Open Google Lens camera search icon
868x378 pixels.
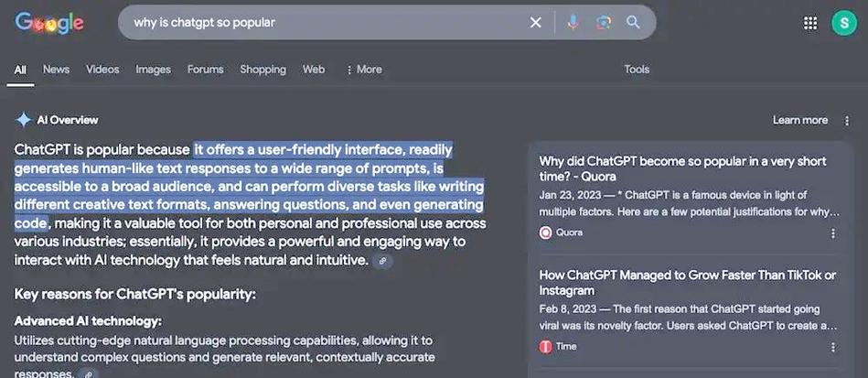(x=604, y=23)
